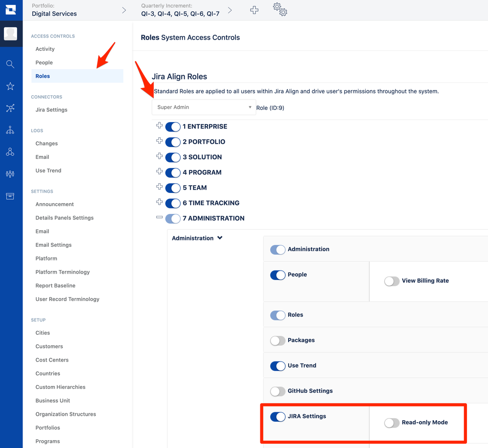488x448 pixels.
Task: Toggle the 2 PORTFOLIO switch
Action: pos(173,142)
